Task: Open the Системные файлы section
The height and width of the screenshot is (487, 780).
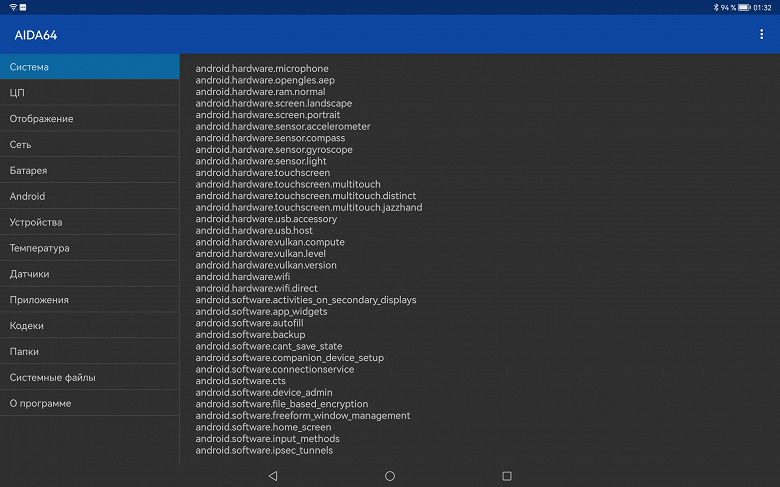Action: 90,377
